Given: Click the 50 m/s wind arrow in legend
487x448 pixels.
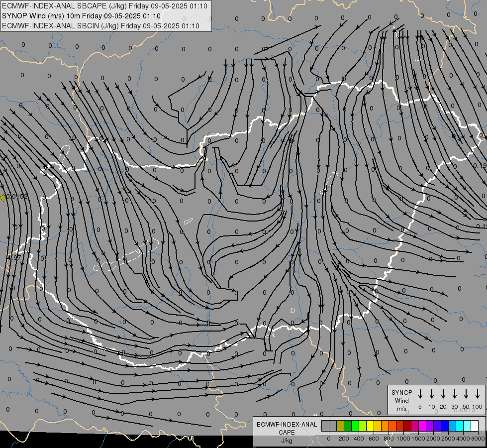Looking at the screenshot, I should coord(466,394).
